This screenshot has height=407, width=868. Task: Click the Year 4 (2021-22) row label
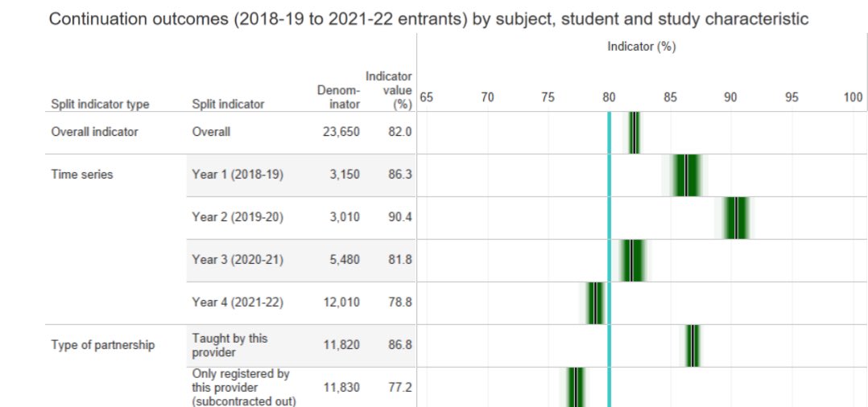(238, 302)
